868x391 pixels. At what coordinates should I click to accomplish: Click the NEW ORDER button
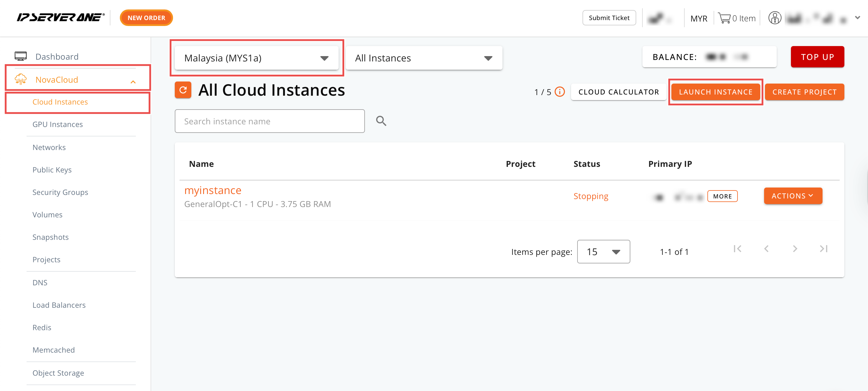click(146, 17)
